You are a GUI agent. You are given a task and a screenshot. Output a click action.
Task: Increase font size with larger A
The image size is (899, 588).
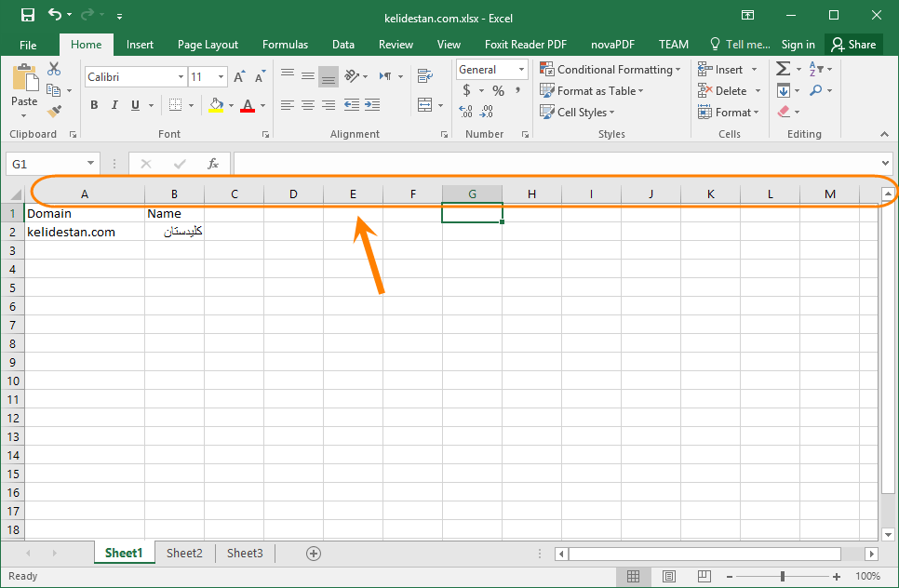pos(240,76)
